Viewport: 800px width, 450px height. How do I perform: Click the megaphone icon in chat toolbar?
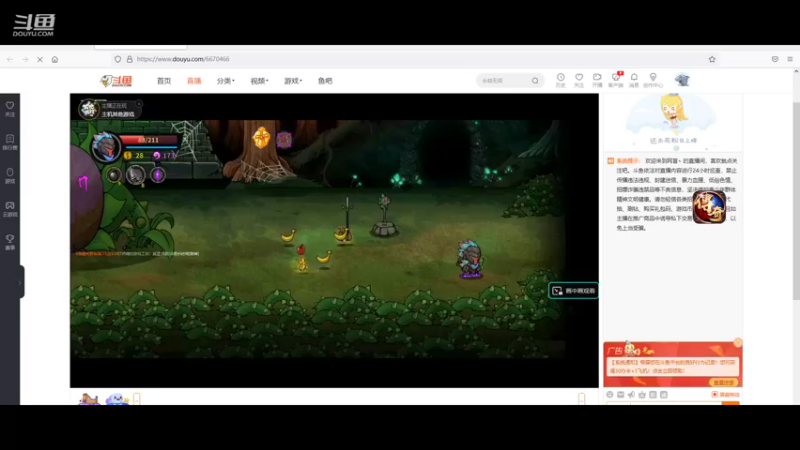(x=631, y=394)
